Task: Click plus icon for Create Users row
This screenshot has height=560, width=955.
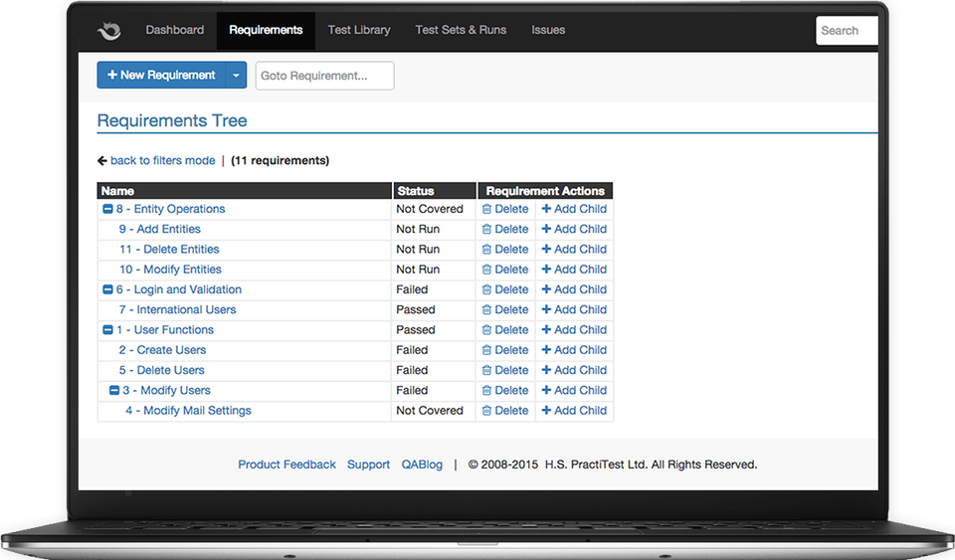Action: click(546, 350)
